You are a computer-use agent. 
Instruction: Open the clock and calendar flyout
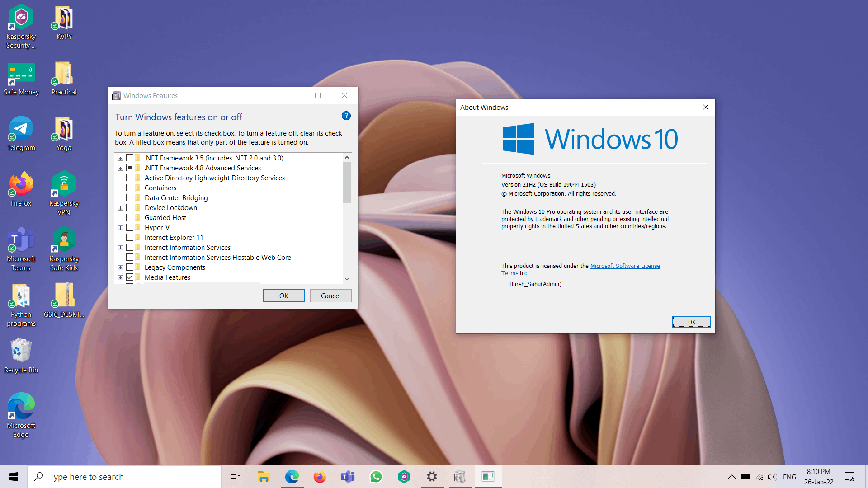point(819,477)
